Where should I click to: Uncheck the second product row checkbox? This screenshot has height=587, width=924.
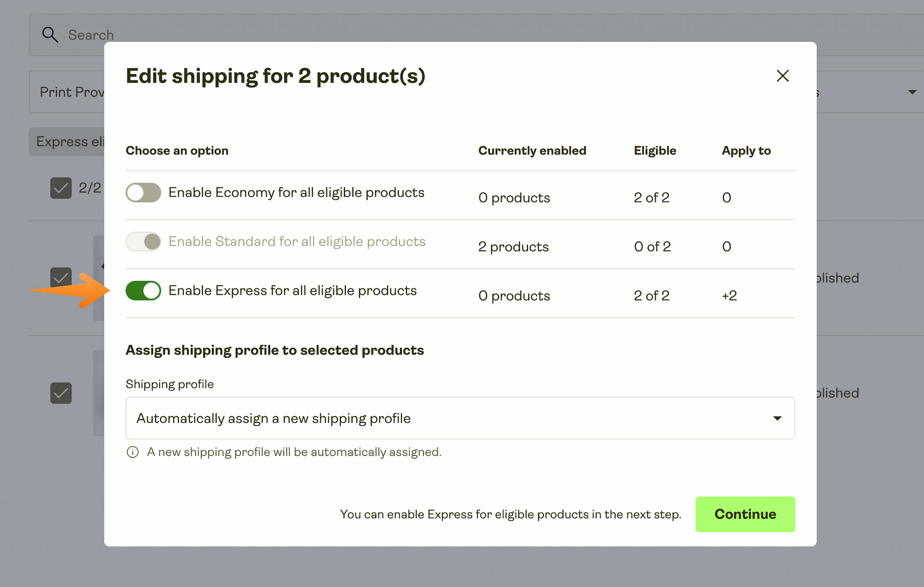(61, 393)
